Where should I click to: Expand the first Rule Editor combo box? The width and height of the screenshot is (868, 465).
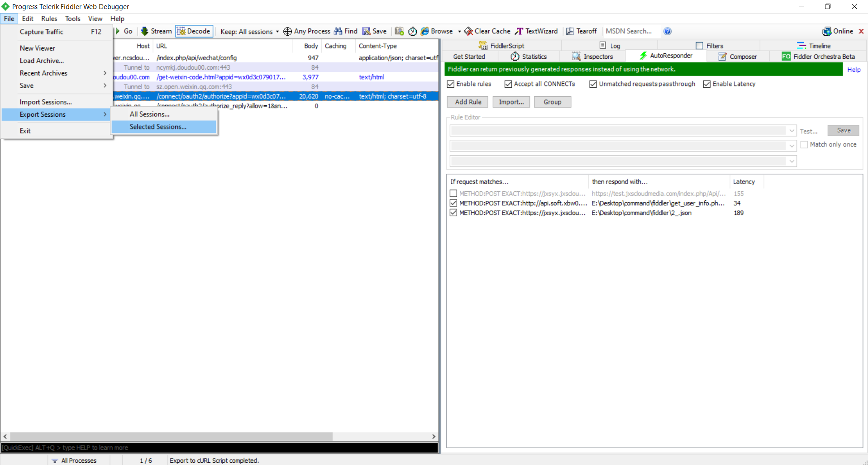[x=792, y=131]
